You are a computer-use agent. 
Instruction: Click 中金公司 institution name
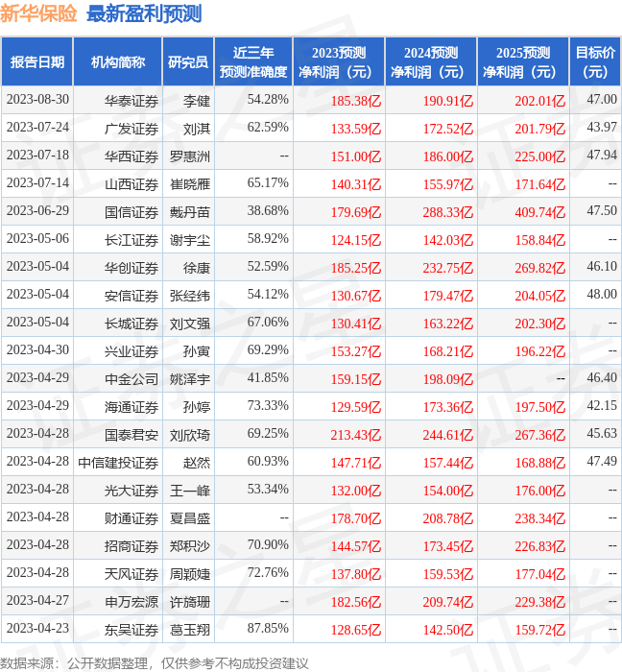[x=132, y=380]
